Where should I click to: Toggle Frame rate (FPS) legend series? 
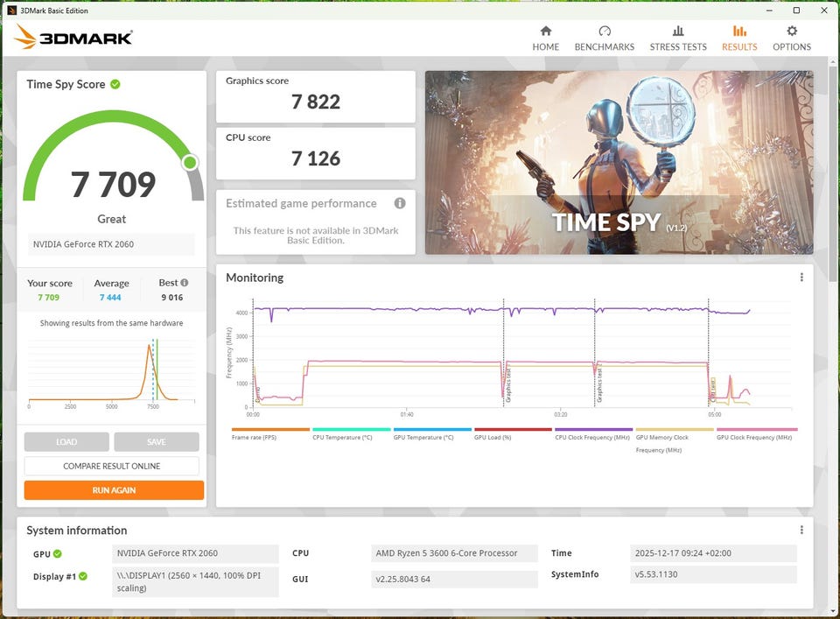tap(270, 434)
